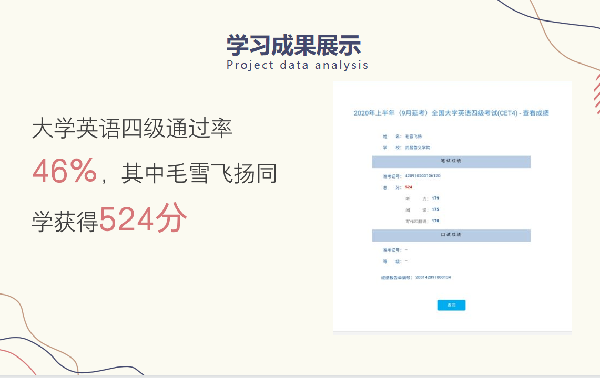600x378 pixels.
Task: Click the 学获得 text before the score
Action: (x=65, y=221)
